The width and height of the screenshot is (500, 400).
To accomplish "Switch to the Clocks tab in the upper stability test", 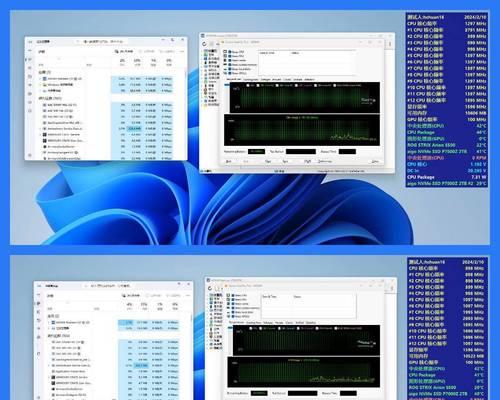I will (x=287, y=79).
